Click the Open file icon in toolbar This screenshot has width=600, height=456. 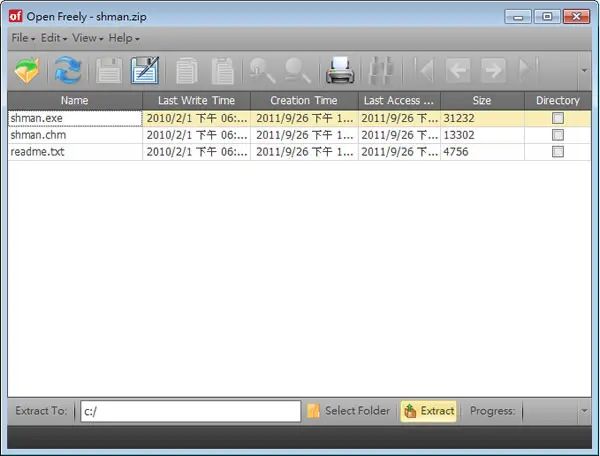tap(27, 70)
